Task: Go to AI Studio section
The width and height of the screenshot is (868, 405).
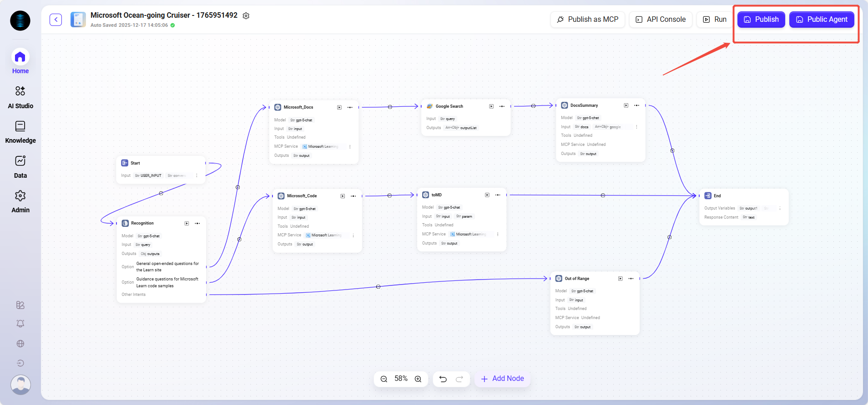Action: tap(20, 97)
